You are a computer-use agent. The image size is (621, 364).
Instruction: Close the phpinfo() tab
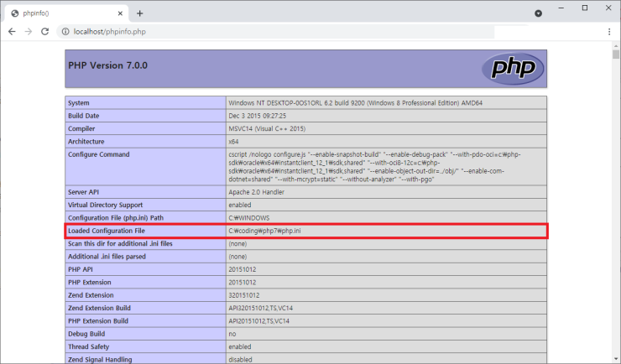(120, 13)
